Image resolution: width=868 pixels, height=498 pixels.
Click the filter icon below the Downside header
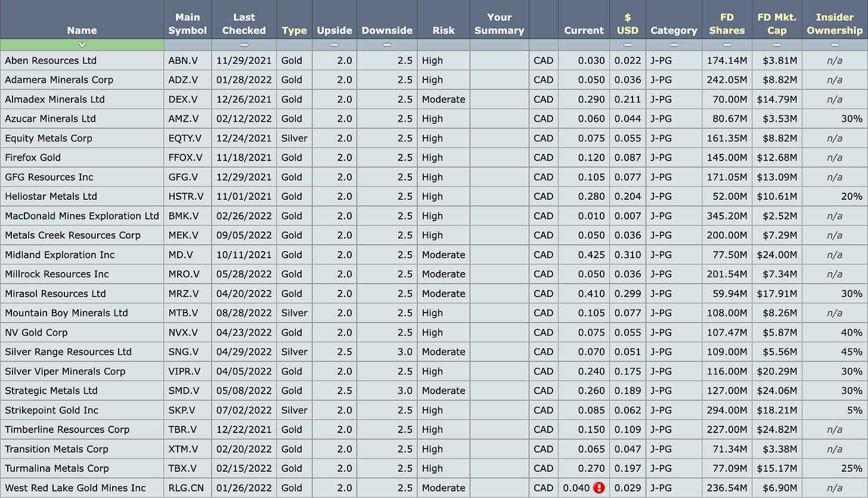click(387, 44)
